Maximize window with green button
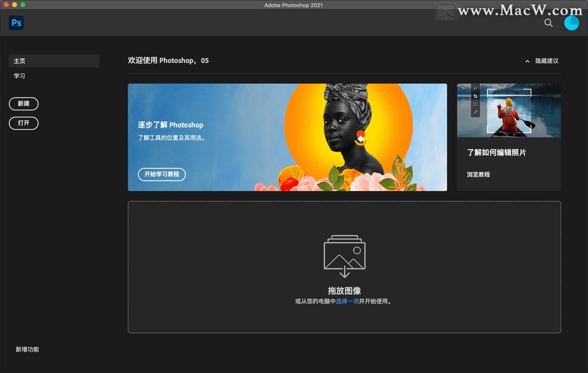Viewport: 588px width, 373px height. [23, 5]
